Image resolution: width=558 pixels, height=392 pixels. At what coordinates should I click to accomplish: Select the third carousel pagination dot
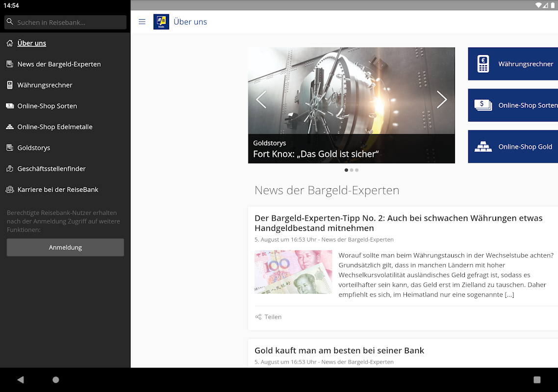pyautogui.click(x=357, y=170)
